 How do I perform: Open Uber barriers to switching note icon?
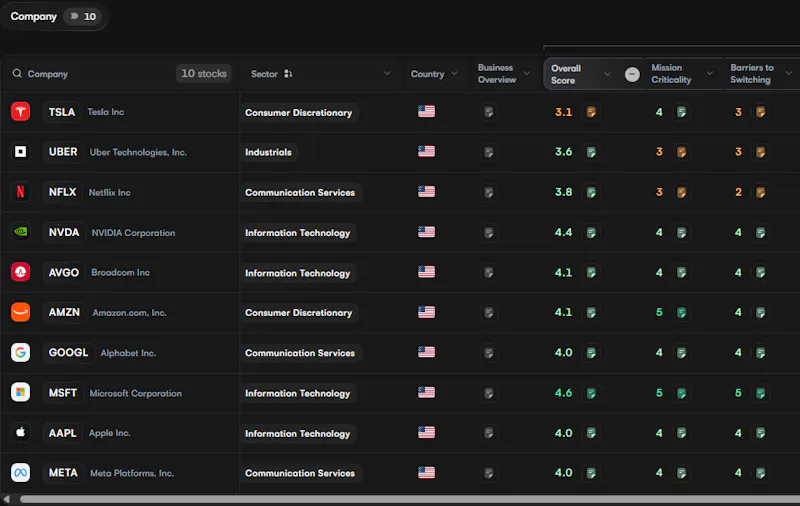point(760,152)
